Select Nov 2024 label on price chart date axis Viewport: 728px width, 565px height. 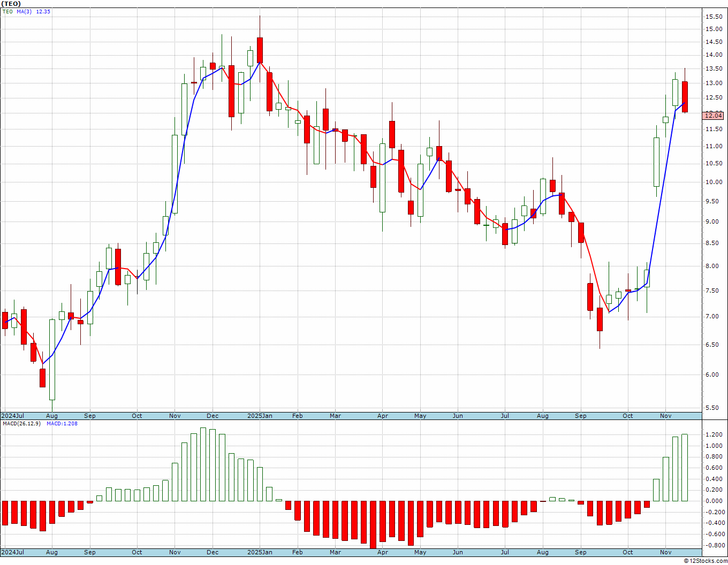(175, 416)
